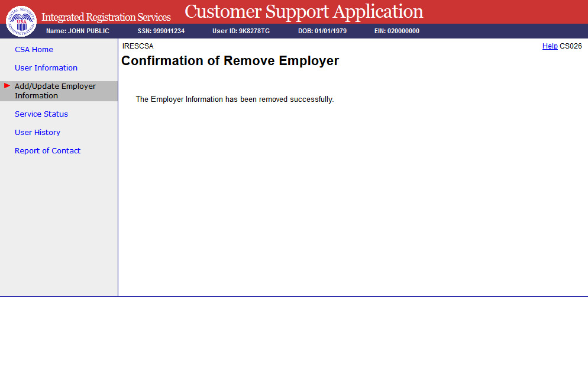Click the Name: JOHN PUBLIC field

click(77, 31)
